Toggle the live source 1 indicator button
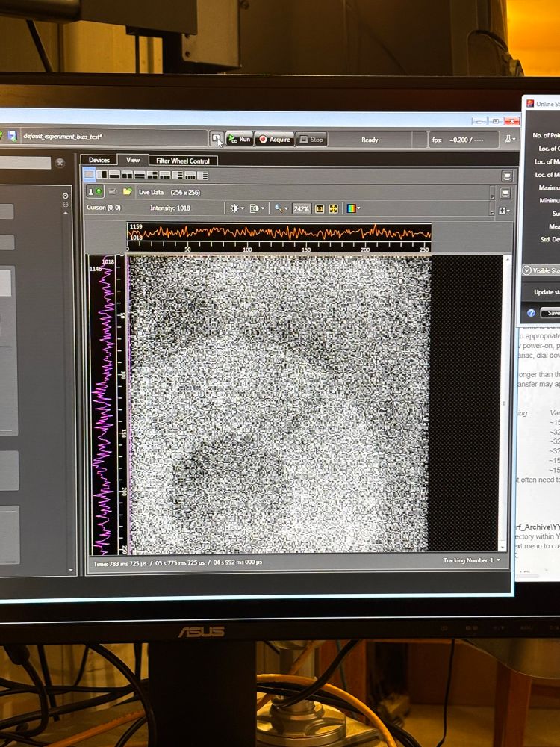The height and width of the screenshot is (747, 560). (x=95, y=191)
